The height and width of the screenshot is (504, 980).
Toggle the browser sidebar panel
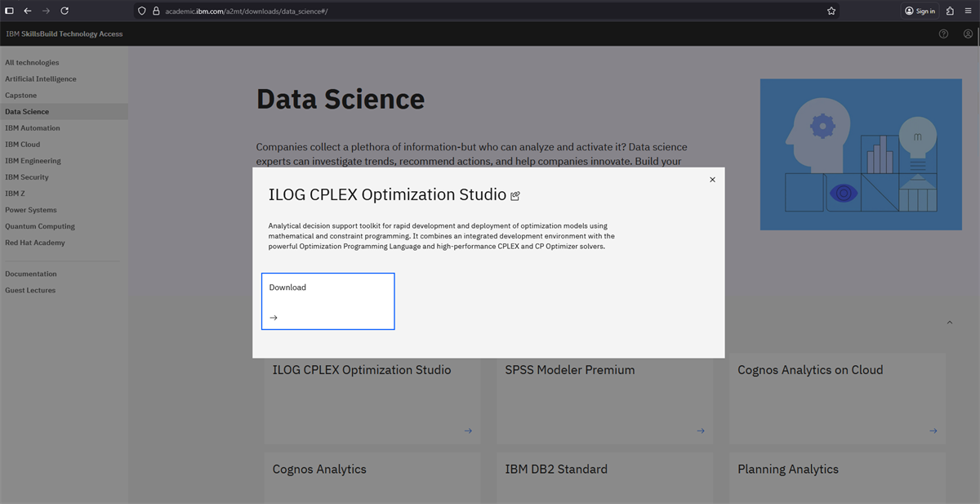[x=9, y=11]
